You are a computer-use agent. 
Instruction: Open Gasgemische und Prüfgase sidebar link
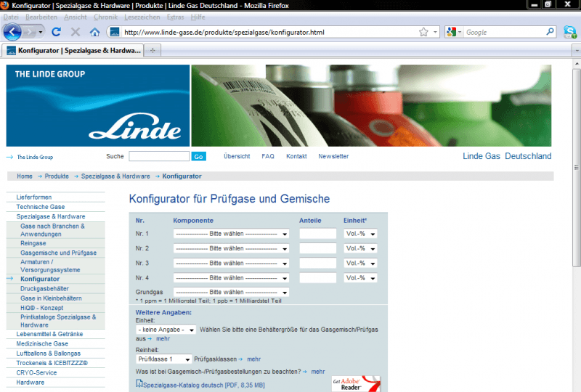[x=59, y=253]
